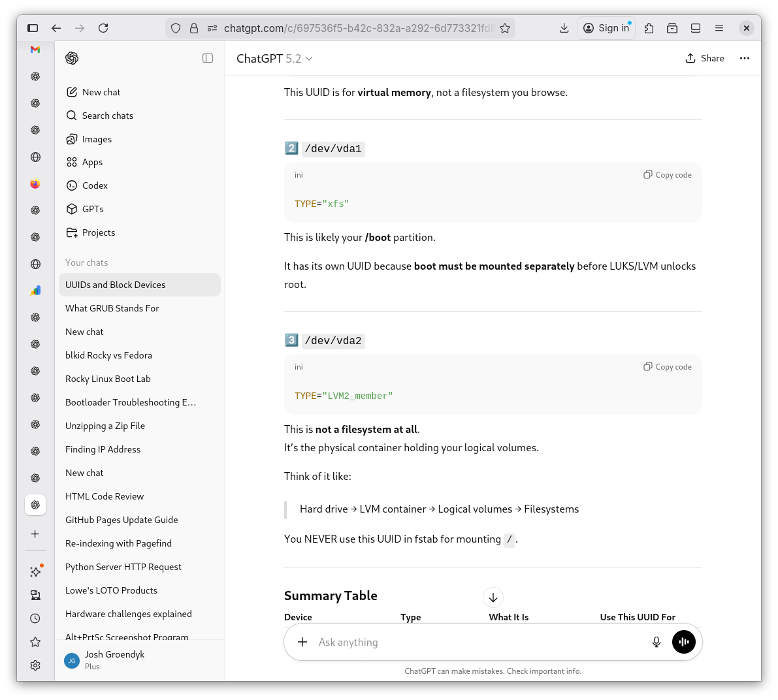Copy code from the xfs block
The height and width of the screenshot is (700, 778).
click(x=668, y=175)
